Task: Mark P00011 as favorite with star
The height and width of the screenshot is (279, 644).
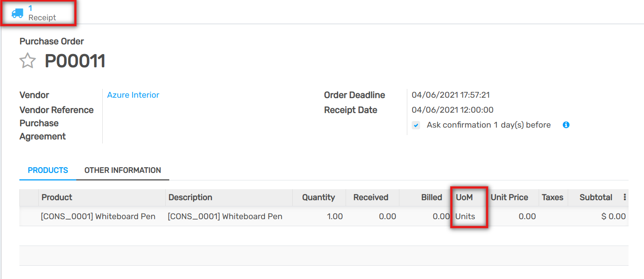Action: [x=27, y=61]
